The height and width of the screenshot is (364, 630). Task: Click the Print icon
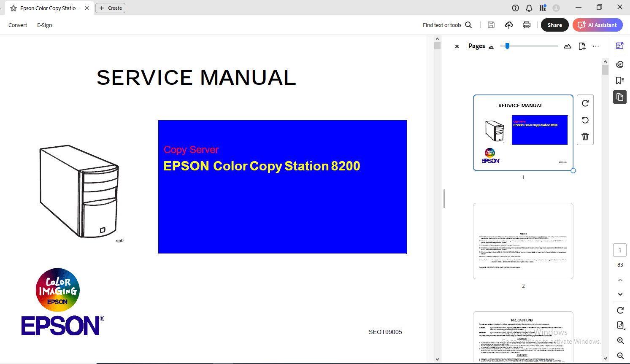(527, 25)
